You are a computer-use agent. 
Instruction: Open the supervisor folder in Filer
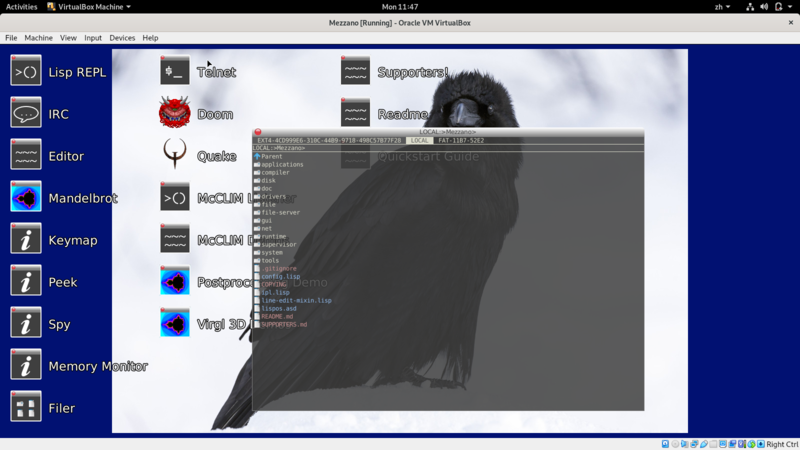click(x=275, y=244)
